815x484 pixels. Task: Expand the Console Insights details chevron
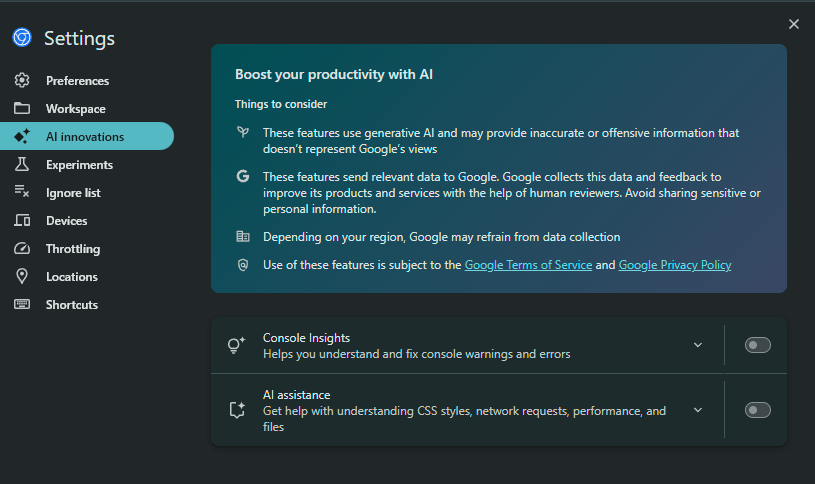point(698,345)
